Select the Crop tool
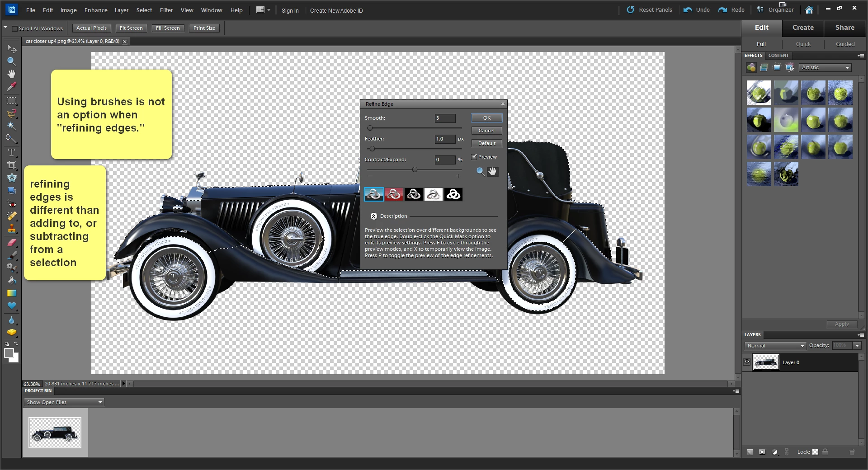The image size is (868, 470). [x=11, y=165]
